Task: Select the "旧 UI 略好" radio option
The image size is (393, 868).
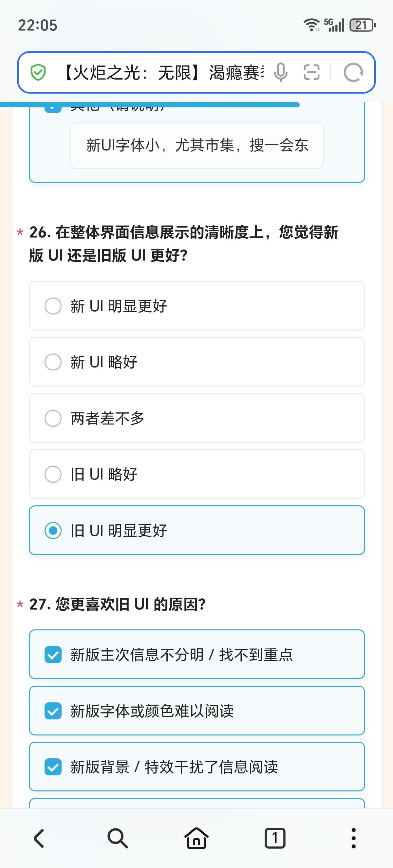Action: pos(53,475)
